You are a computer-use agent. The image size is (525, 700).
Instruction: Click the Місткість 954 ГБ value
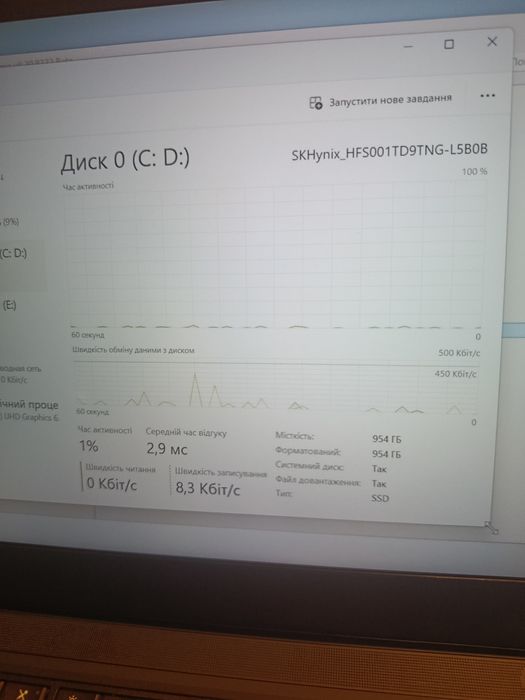(x=387, y=439)
